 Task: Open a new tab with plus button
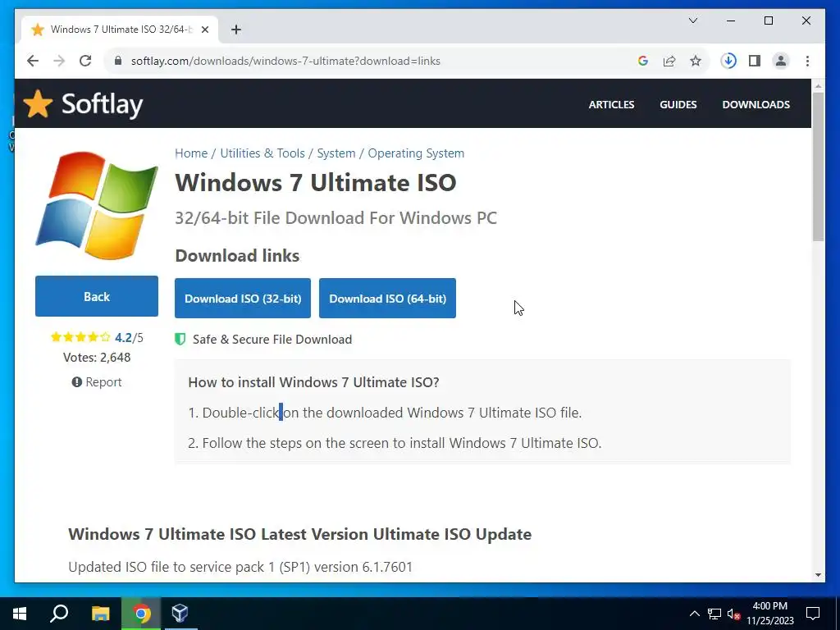click(x=236, y=30)
